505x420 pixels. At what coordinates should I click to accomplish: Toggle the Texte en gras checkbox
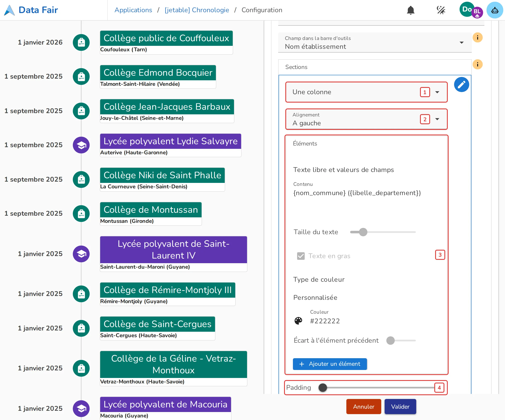[x=301, y=256]
